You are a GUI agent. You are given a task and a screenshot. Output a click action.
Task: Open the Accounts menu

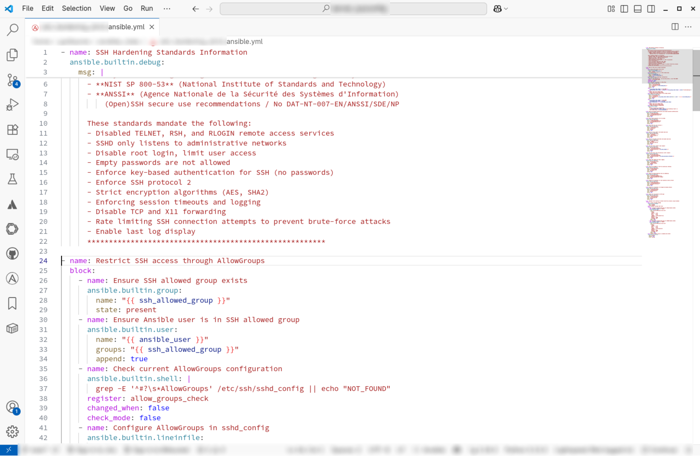point(12,407)
